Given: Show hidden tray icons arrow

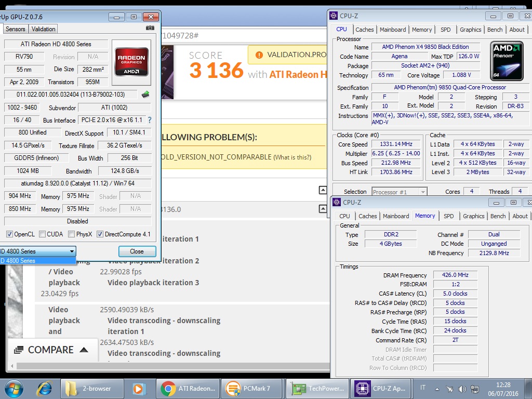Looking at the screenshot, I should (437, 389).
